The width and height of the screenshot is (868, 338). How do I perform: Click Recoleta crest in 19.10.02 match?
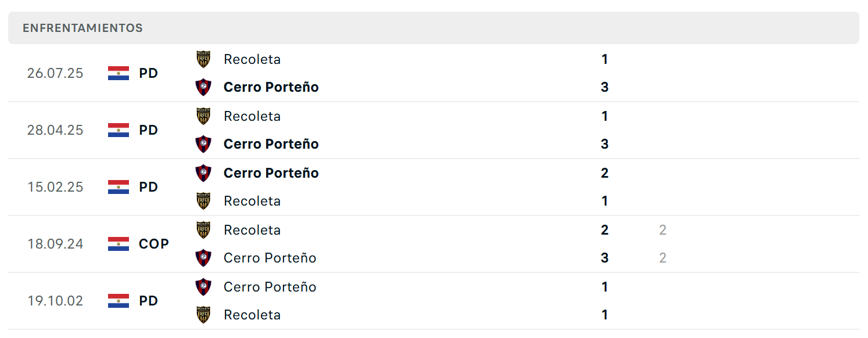coord(203,315)
